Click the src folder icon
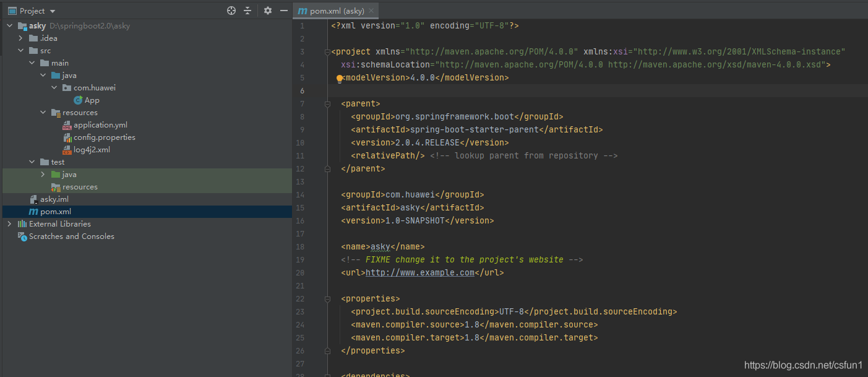The image size is (868, 377). [33, 51]
